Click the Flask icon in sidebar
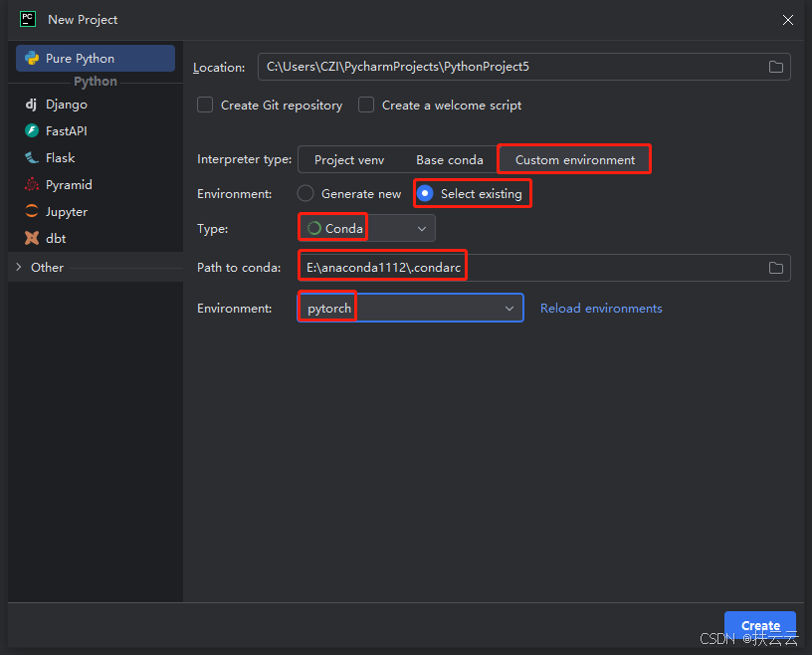 [x=32, y=157]
